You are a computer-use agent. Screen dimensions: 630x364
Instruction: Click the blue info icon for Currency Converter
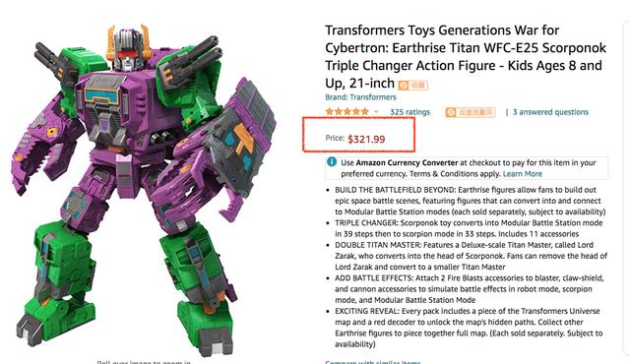[332, 161]
